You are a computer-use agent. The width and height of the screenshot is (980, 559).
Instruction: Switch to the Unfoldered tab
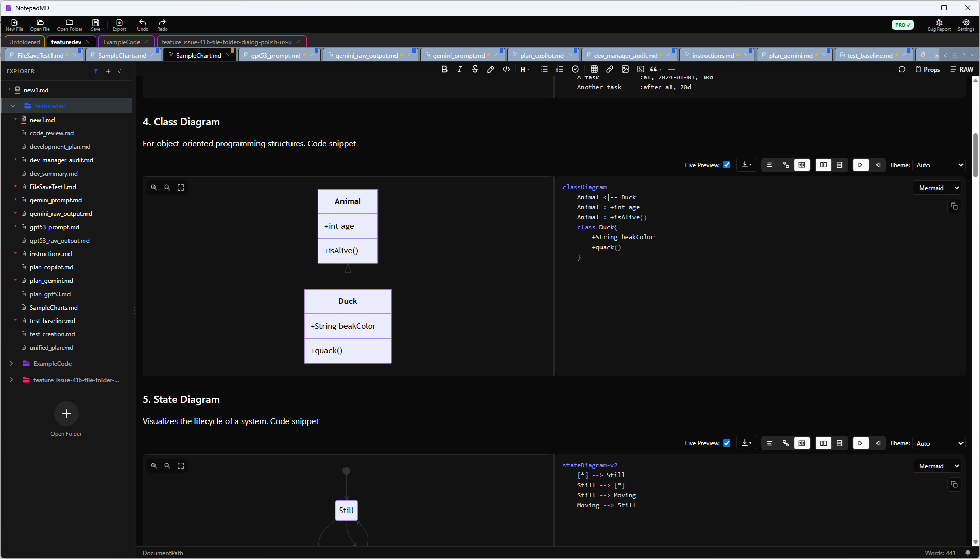coord(24,42)
